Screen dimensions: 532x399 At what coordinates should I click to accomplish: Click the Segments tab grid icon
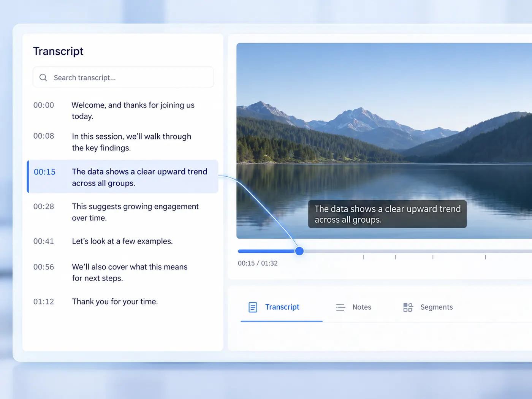[408, 307]
